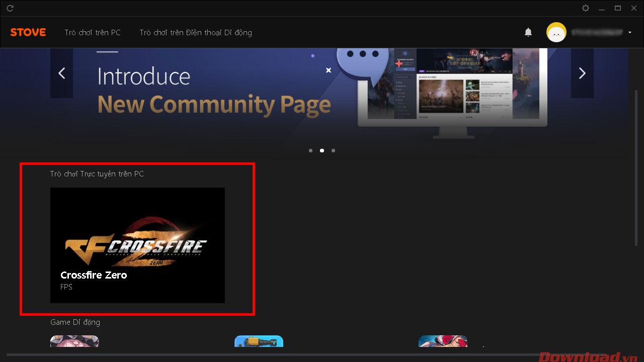Click the Trò chơi Trực tuyến trên PC heading
This screenshot has width=644, height=362.
pos(97,174)
